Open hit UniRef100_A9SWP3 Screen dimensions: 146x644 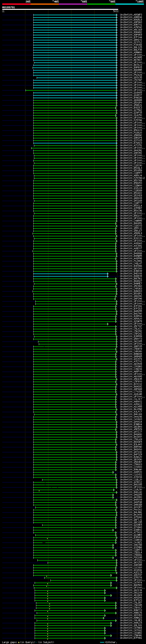point(131,15)
